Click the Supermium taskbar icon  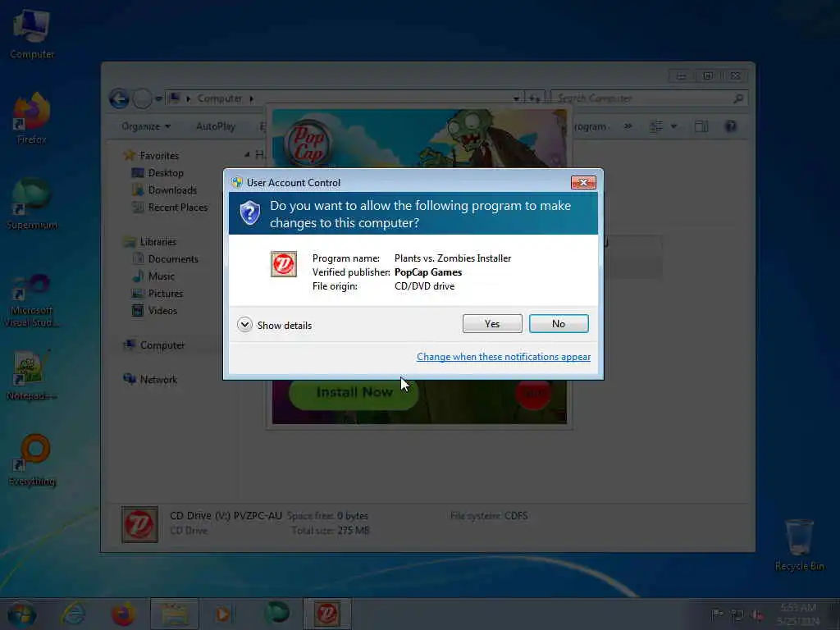277,613
